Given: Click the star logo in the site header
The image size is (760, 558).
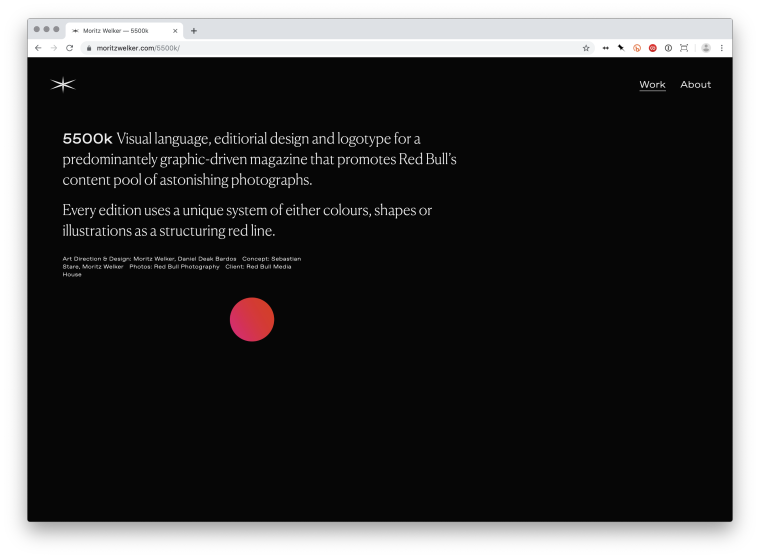Looking at the screenshot, I should click(x=63, y=85).
